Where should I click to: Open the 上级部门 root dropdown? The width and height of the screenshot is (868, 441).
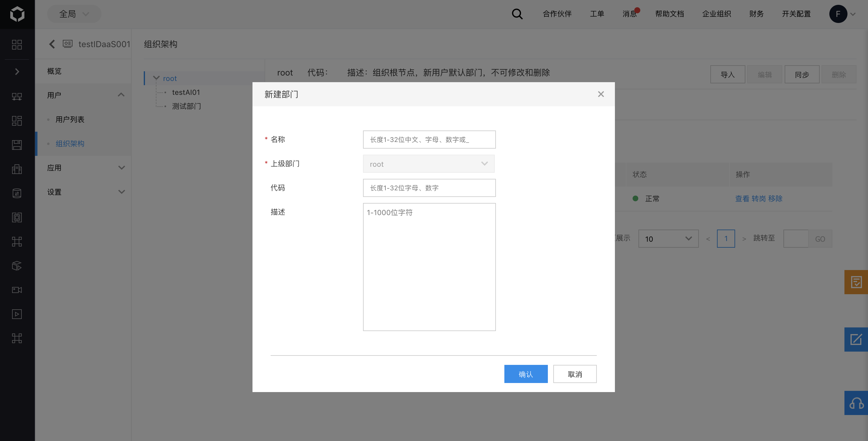[429, 164]
